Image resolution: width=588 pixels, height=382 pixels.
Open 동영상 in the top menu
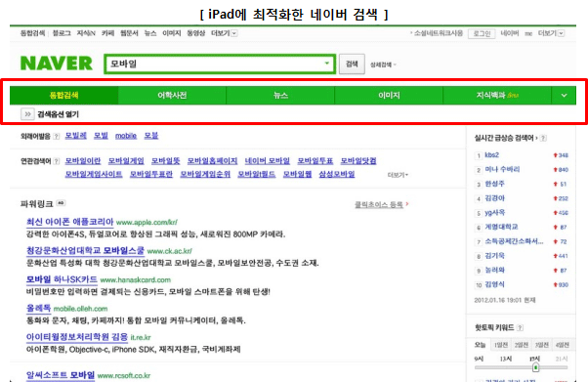click(x=195, y=33)
